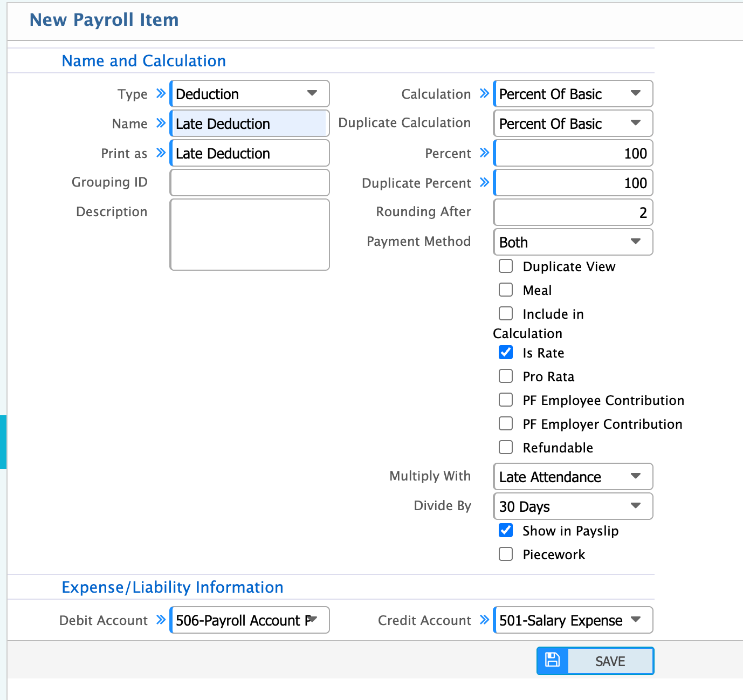
Task: Click the required-field icon next to Credit Account
Action: [x=484, y=620]
